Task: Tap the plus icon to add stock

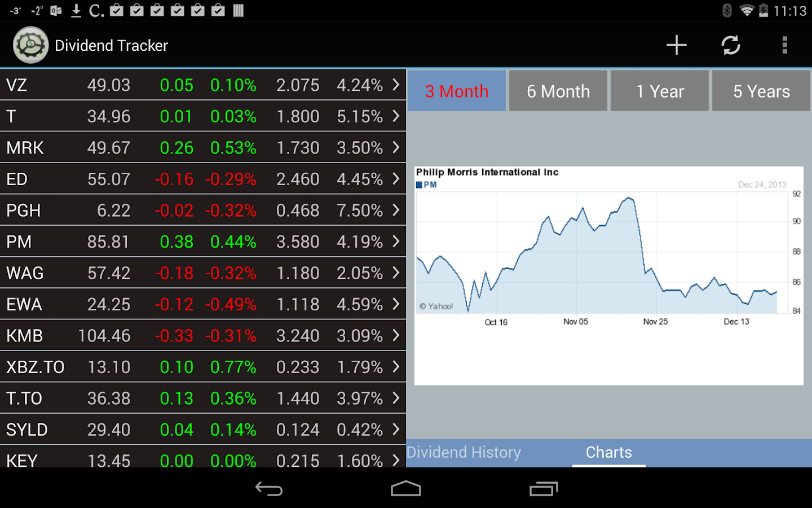Action: tap(676, 45)
